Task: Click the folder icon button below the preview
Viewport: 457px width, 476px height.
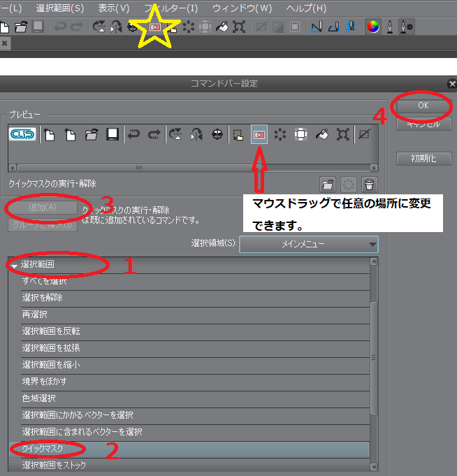Action: click(328, 185)
